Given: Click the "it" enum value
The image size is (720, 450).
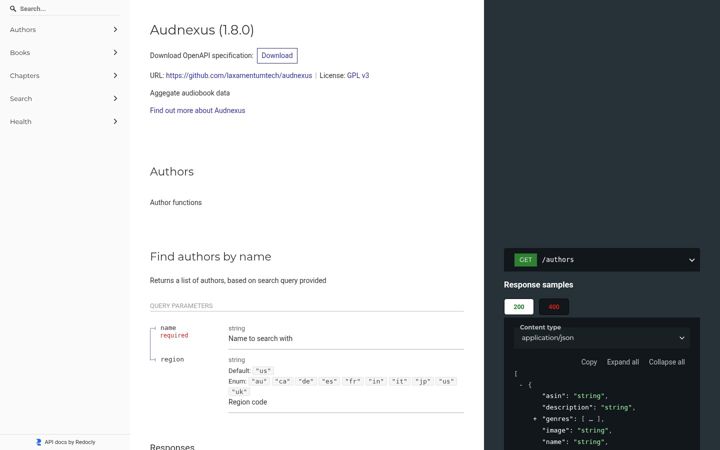Looking at the screenshot, I should [x=399, y=381].
